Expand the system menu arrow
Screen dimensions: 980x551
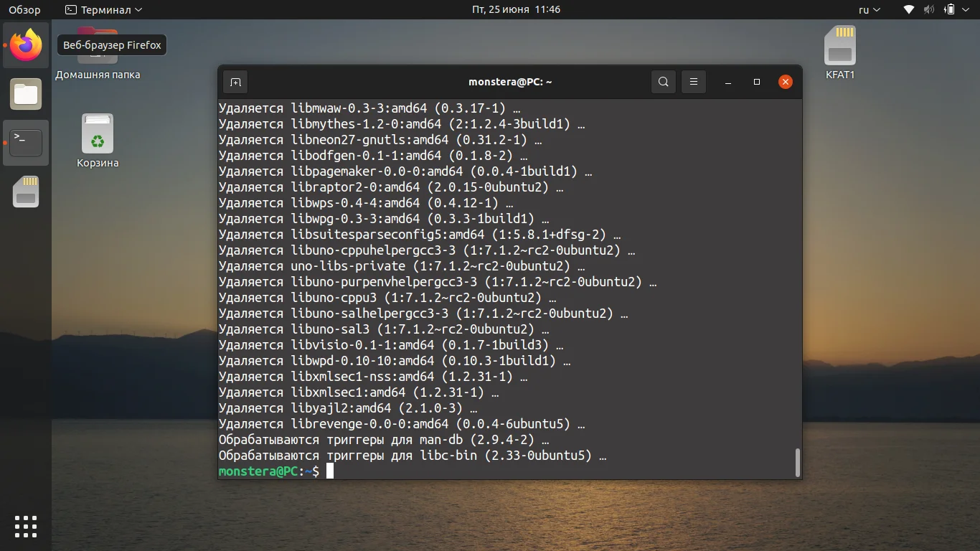[x=966, y=10]
